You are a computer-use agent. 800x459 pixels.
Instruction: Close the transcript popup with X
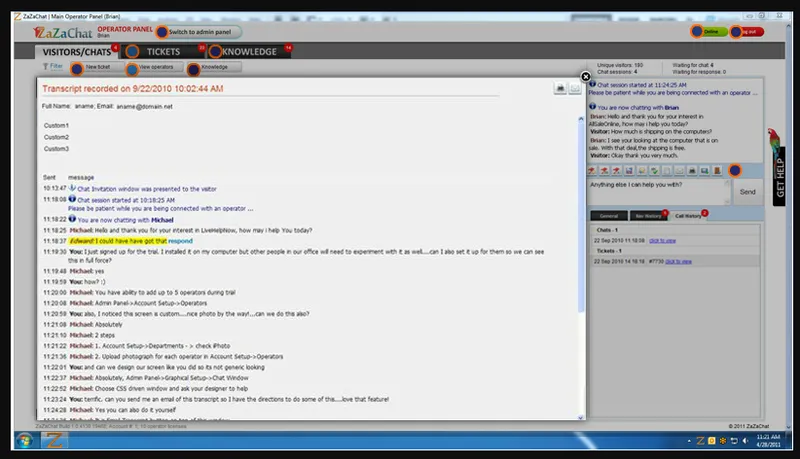tap(586, 76)
